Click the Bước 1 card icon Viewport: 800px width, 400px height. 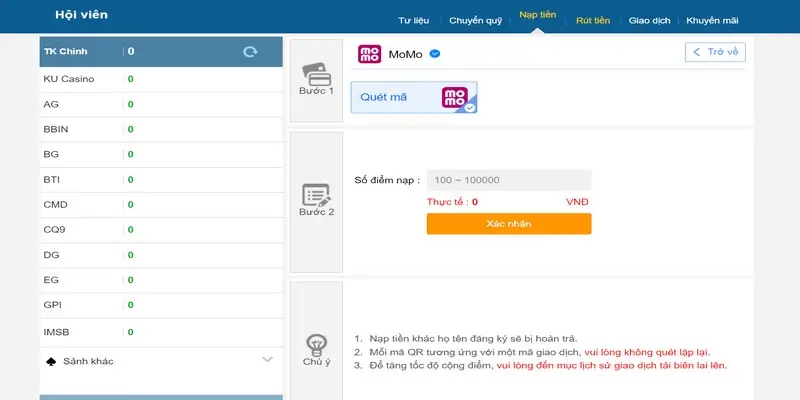pyautogui.click(x=316, y=74)
